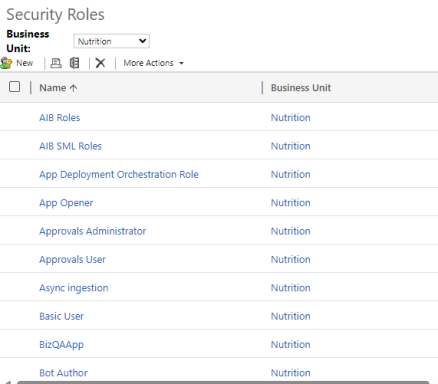Image resolution: width=438 pixels, height=384 pixels.
Task: Open the Business Unit dropdown
Action: (111, 41)
